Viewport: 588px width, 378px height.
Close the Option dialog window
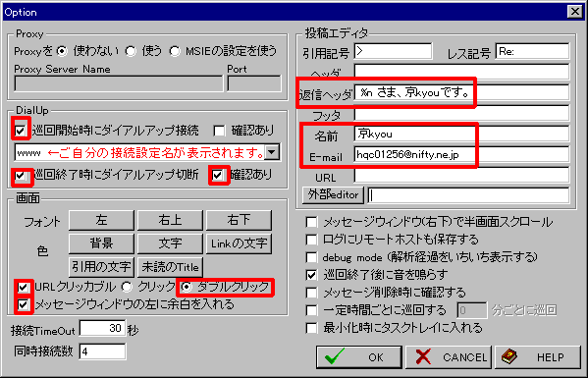575,12
